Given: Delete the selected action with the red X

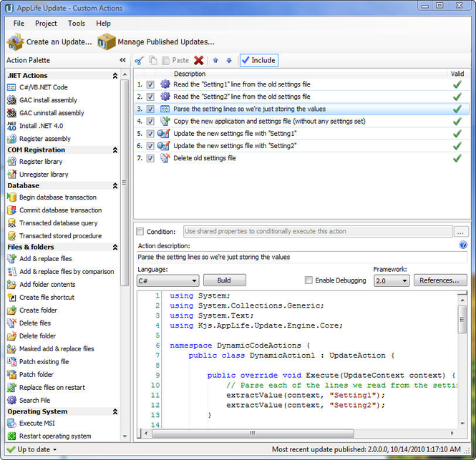Looking at the screenshot, I should pos(198,60).
